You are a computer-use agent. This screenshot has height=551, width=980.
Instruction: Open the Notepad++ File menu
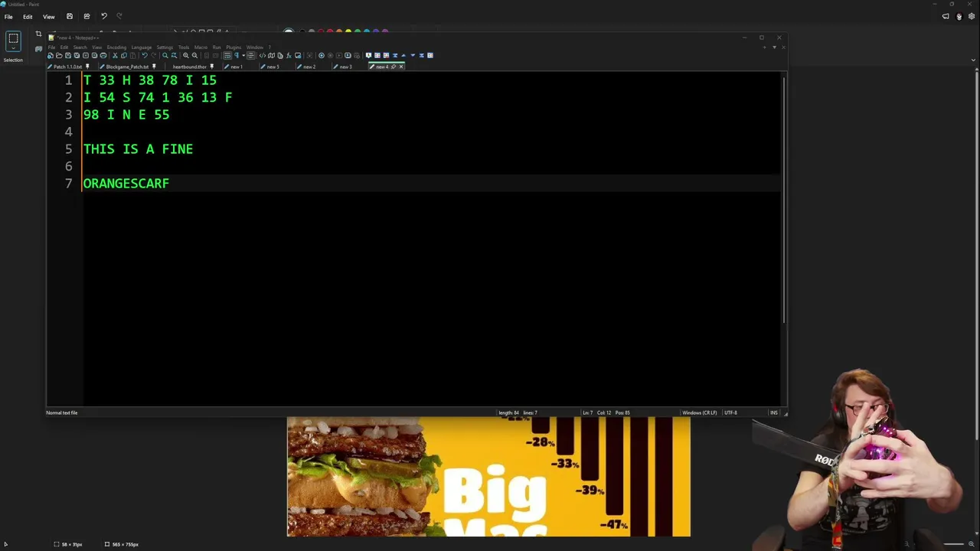coord(52,47)
